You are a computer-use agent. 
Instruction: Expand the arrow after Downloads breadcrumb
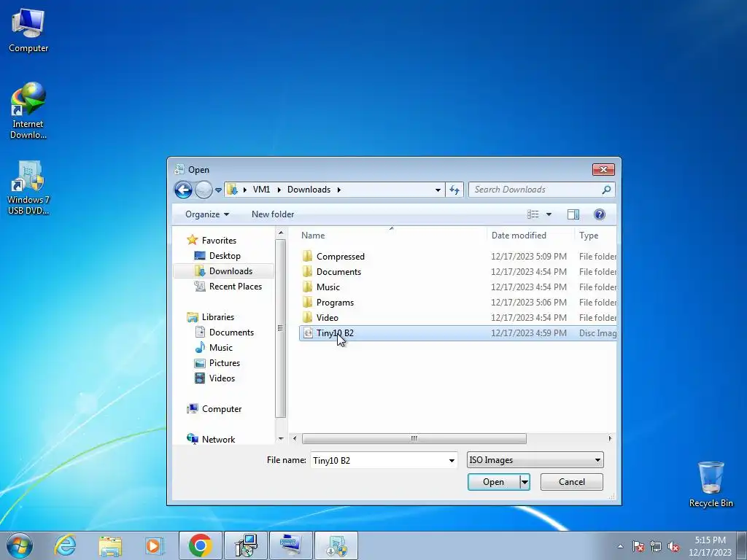coord(338,190)
